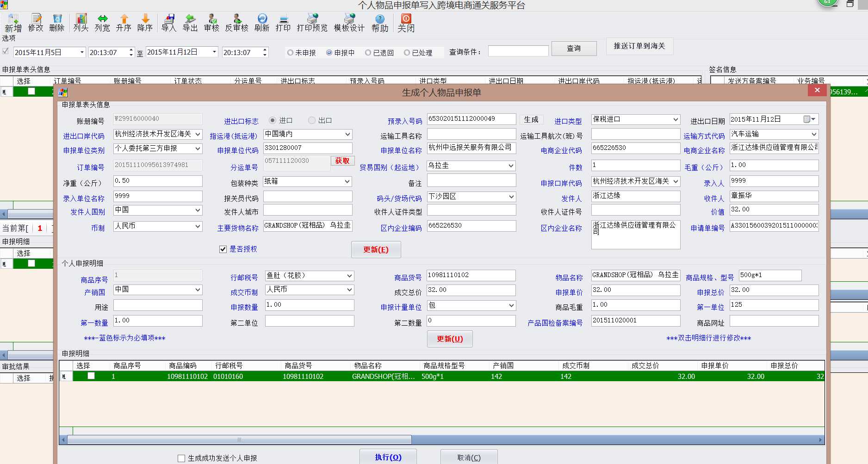The width and height of the screenshot is (868, 464).
Task: Select the 未申报 radio filter
Action: pyautogui.click(x=291, y=53)
